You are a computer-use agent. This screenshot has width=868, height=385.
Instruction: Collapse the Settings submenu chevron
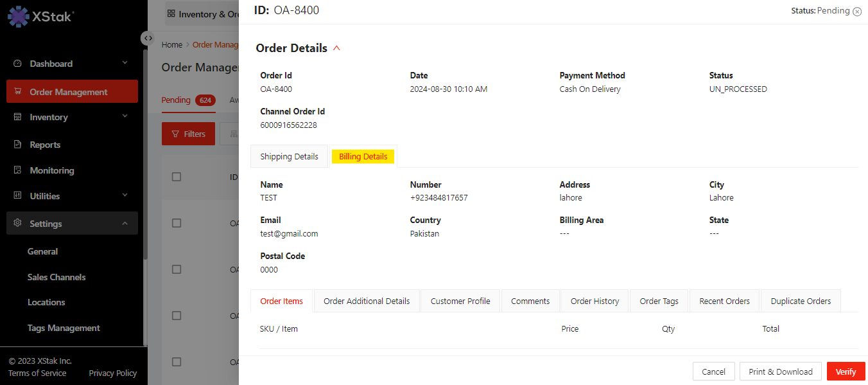coord(125,223)
